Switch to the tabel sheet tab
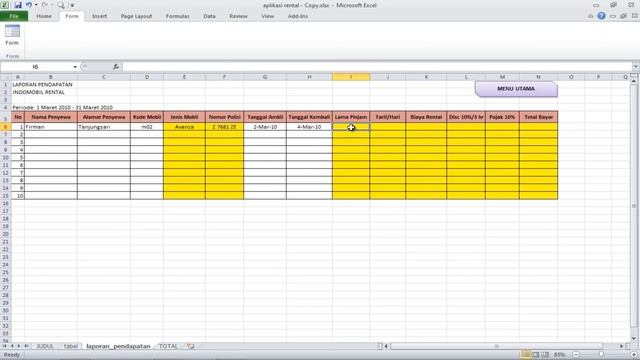Viewport: 640px width, 360px height. click(x=71, y=346)
